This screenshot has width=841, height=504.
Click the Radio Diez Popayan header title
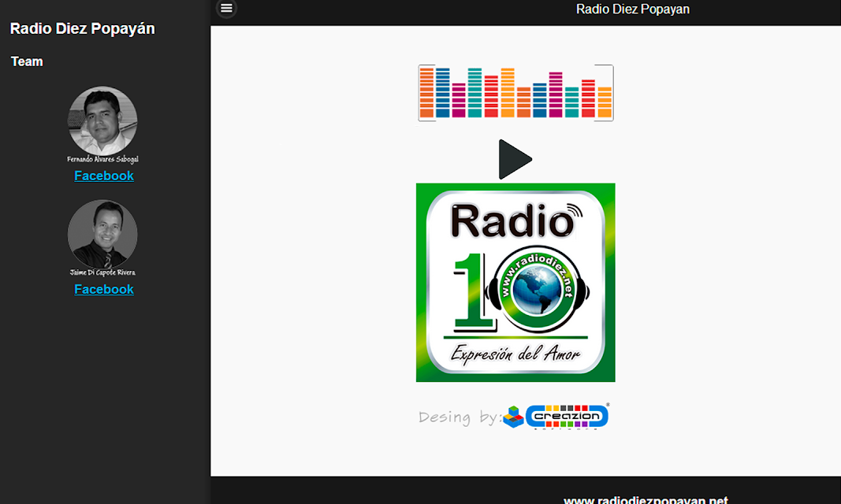click(x=633, y=9)
